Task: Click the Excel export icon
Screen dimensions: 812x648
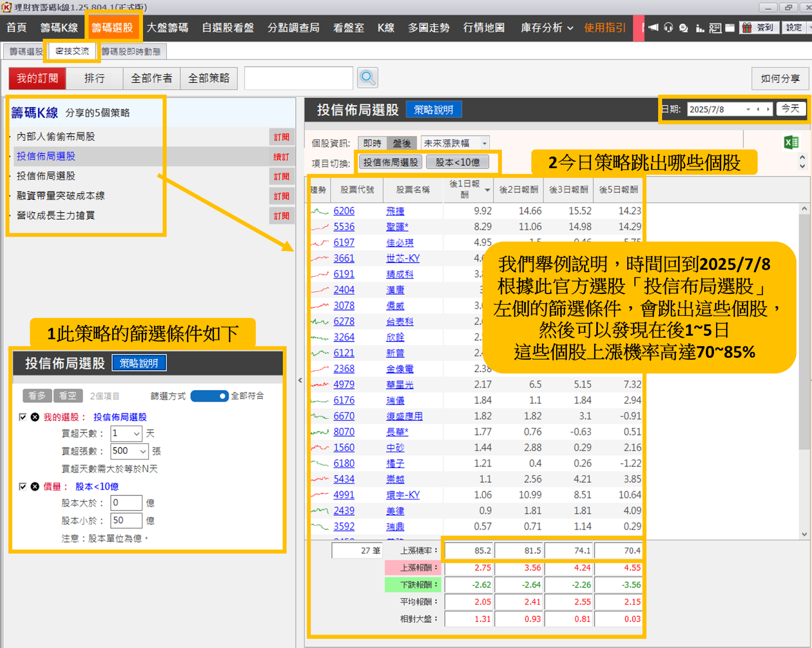Action: pos(791,143)
